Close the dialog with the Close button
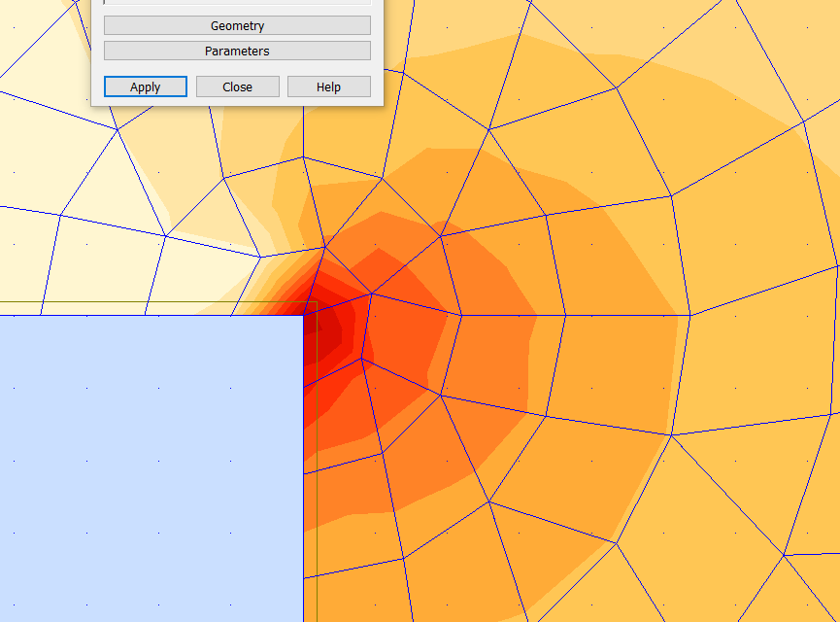Image resolution: width=840 pixels, height=622 pixels. [x=238, y=86]
